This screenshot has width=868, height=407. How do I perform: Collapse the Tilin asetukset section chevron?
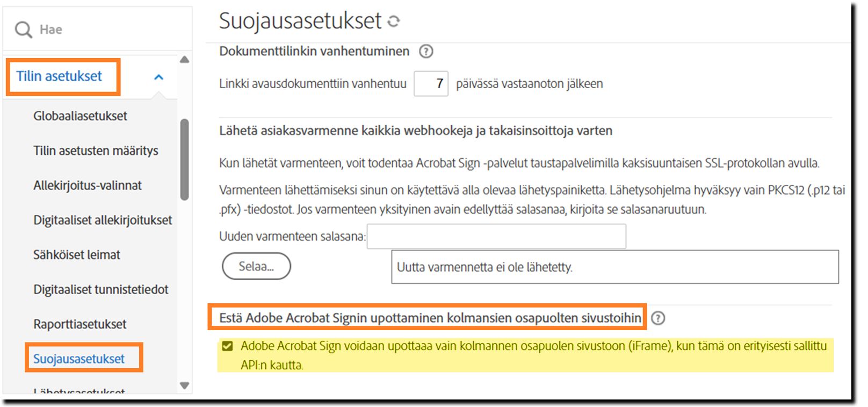point(158,77)
